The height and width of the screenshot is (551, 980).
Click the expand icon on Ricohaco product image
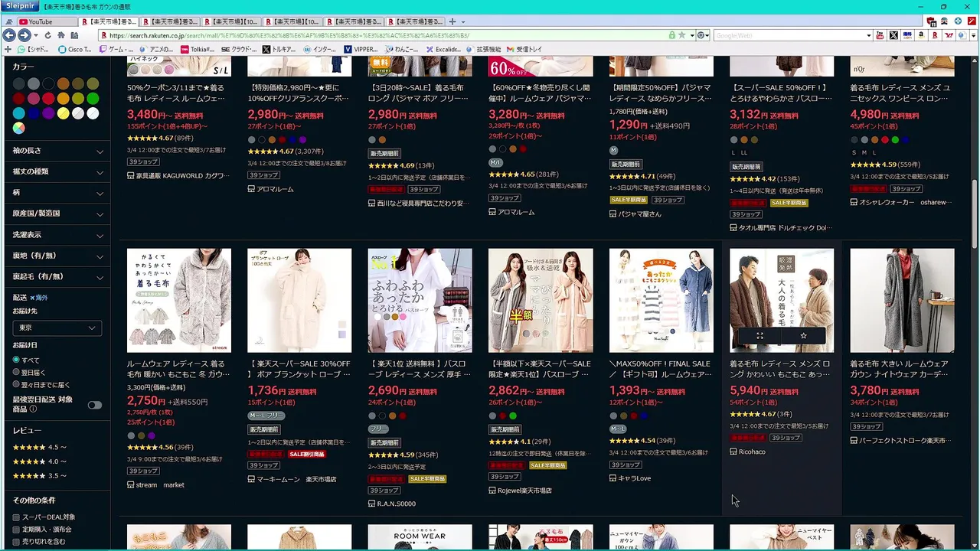tap(759, 335)
